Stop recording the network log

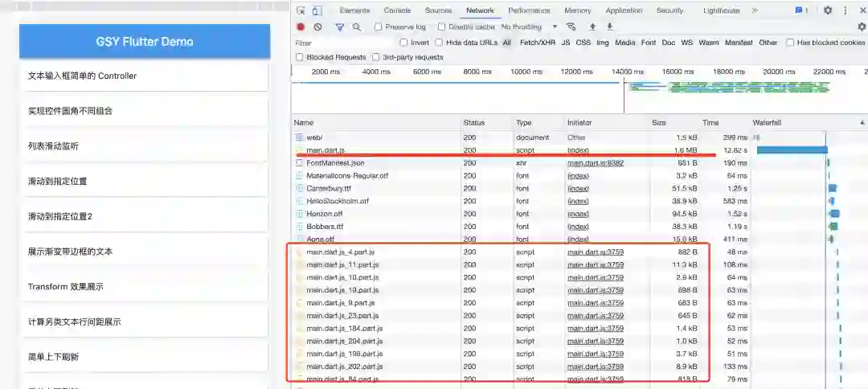pyautogui.click(x=301, y=27)
